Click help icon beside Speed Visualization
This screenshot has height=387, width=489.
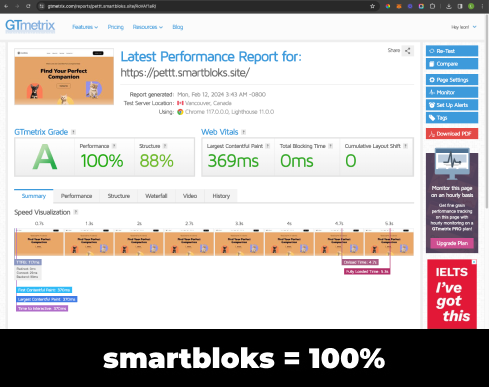coord(76,212)
